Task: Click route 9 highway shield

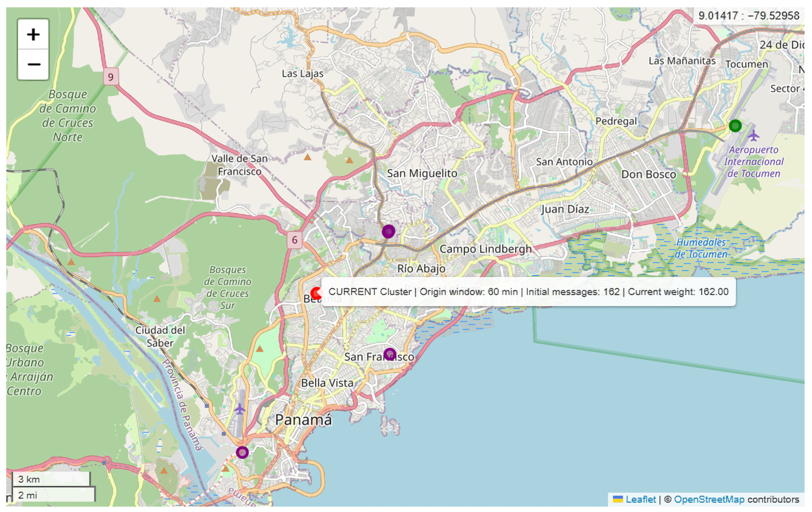Action: tap(111, 77)
